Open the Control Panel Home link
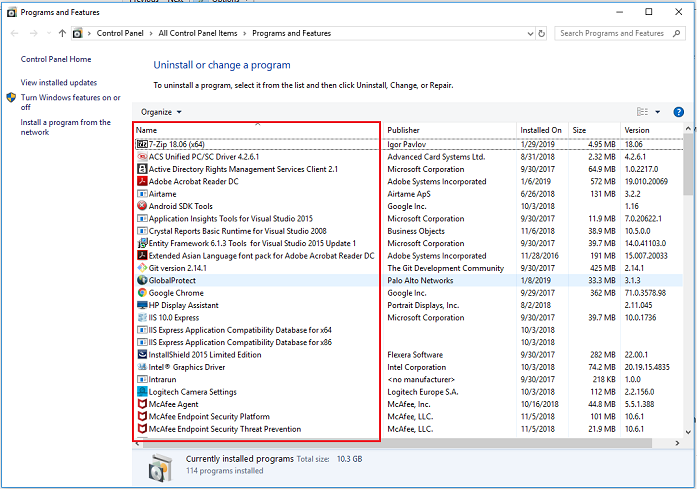The height and width of the screenshot is (489, 697). click(x=56, y=60)
